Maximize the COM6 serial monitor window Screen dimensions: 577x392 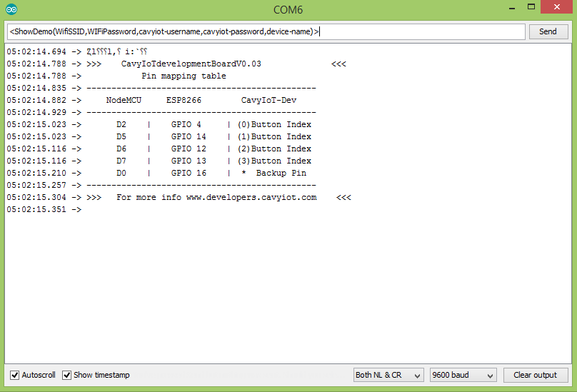click(532, 8)
